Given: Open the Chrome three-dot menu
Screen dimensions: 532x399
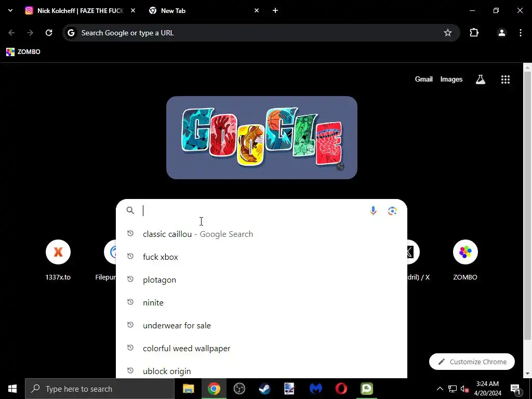Looking at the screenshot, I should (x=521, y=33).
